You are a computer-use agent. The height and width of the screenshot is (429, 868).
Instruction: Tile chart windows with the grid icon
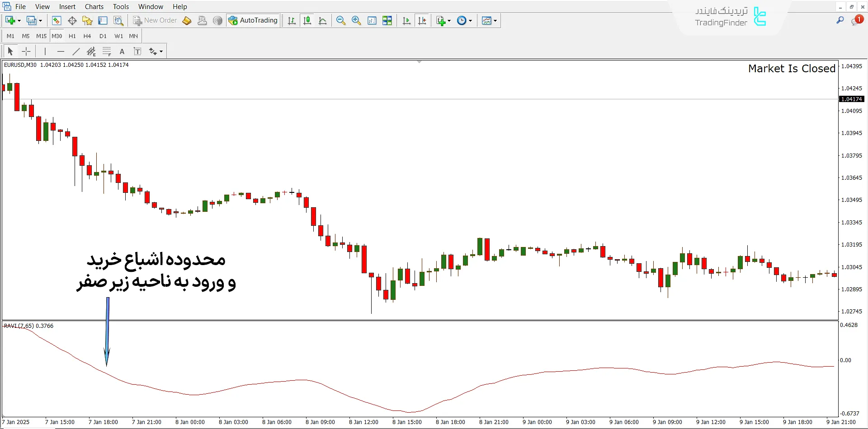(387, 20)
